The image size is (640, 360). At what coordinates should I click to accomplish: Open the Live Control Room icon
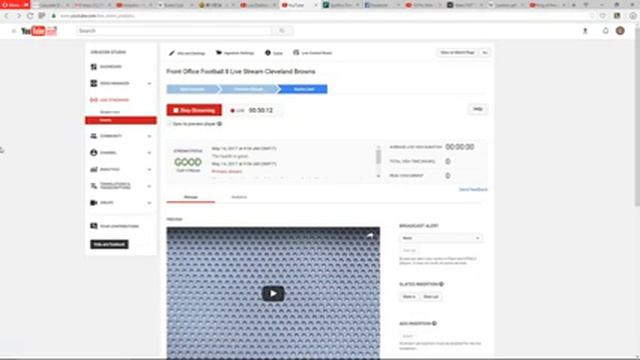(296, 53)
